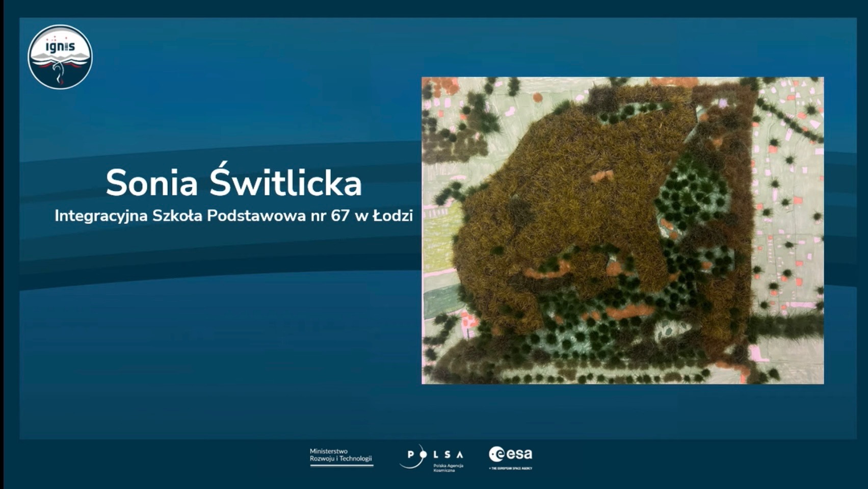Click the word 'Sonia' in the title
Screen dimensions: 868x489
click(151, 184)
